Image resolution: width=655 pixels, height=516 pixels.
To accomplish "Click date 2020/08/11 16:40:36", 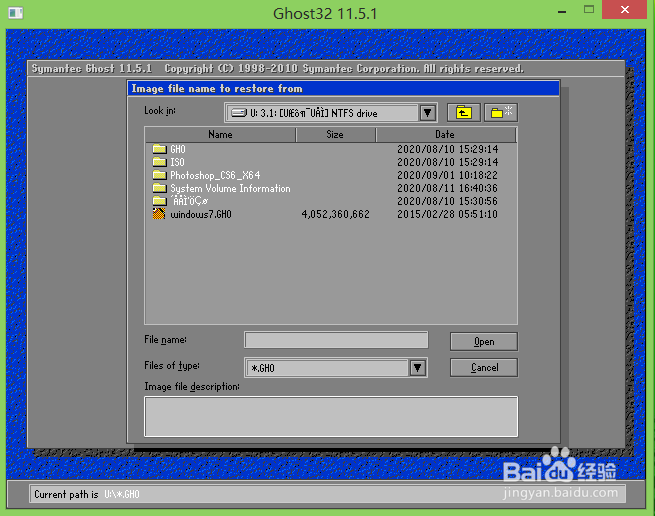I will 447,188.
